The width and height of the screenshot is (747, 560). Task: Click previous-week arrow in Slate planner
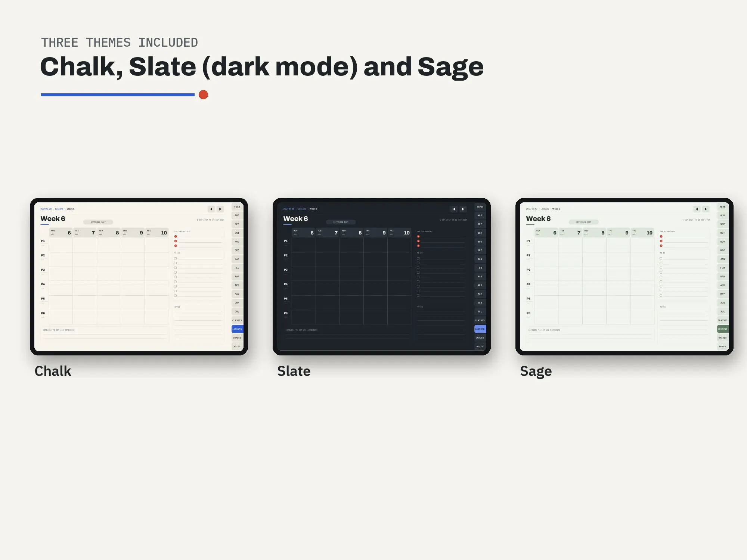coord(454,209)
